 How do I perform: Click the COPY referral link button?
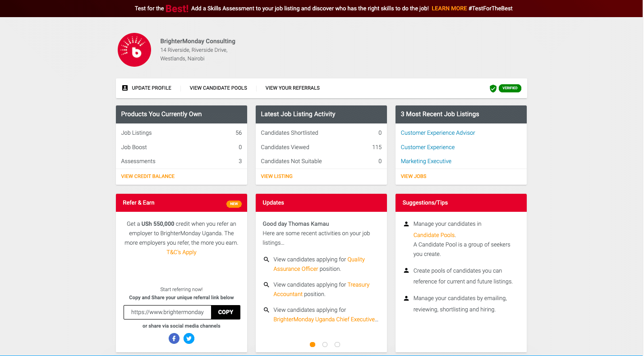click(x=225, y=312)
